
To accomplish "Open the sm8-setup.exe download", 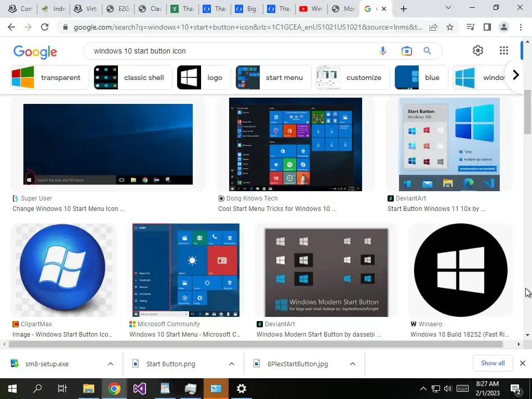I will click(x=47, y=364).
